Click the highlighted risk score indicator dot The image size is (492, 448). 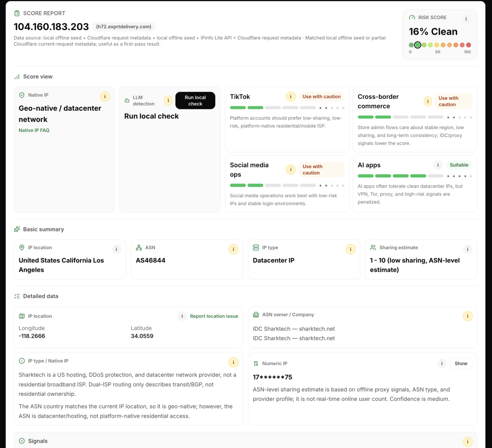(417, 45)
